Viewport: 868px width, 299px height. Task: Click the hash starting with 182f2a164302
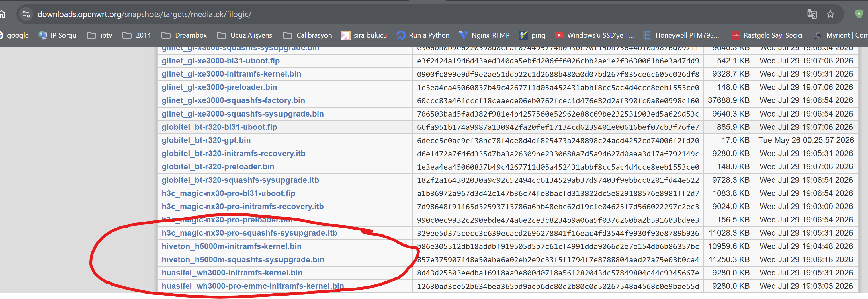[x=558, y=180]
